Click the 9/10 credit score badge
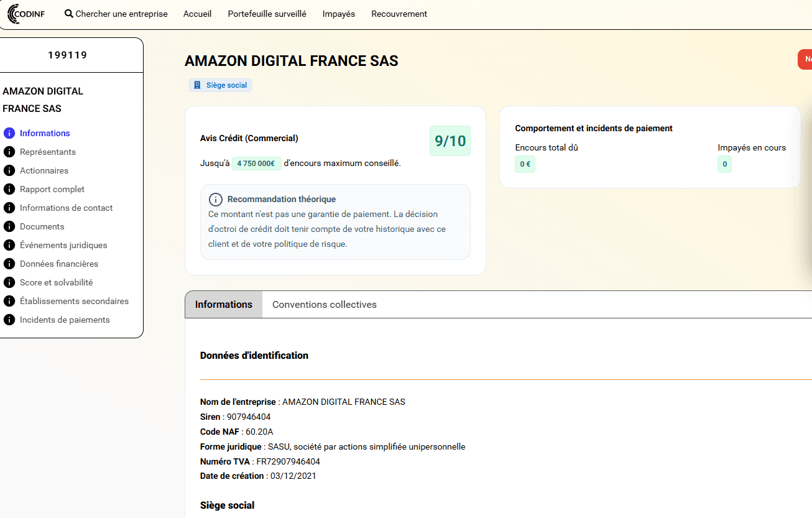This screenshot has height=518, width=812. pyautogui.click(x=450, y=141)
